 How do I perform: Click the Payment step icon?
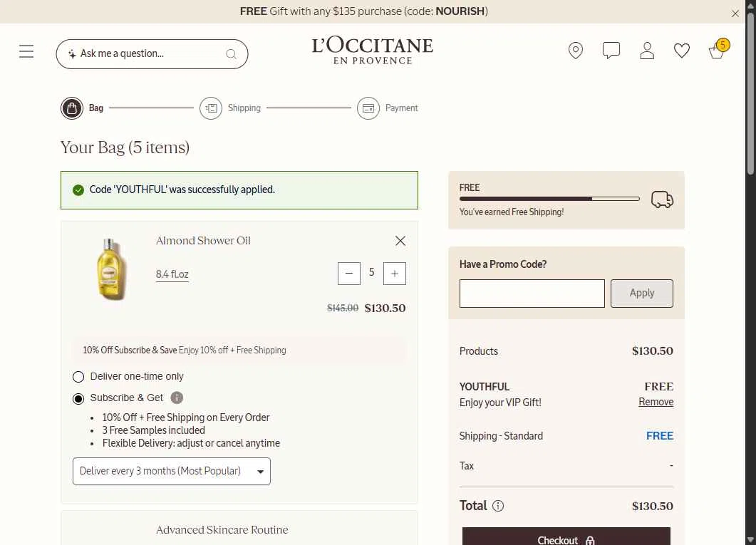(368, 108)
